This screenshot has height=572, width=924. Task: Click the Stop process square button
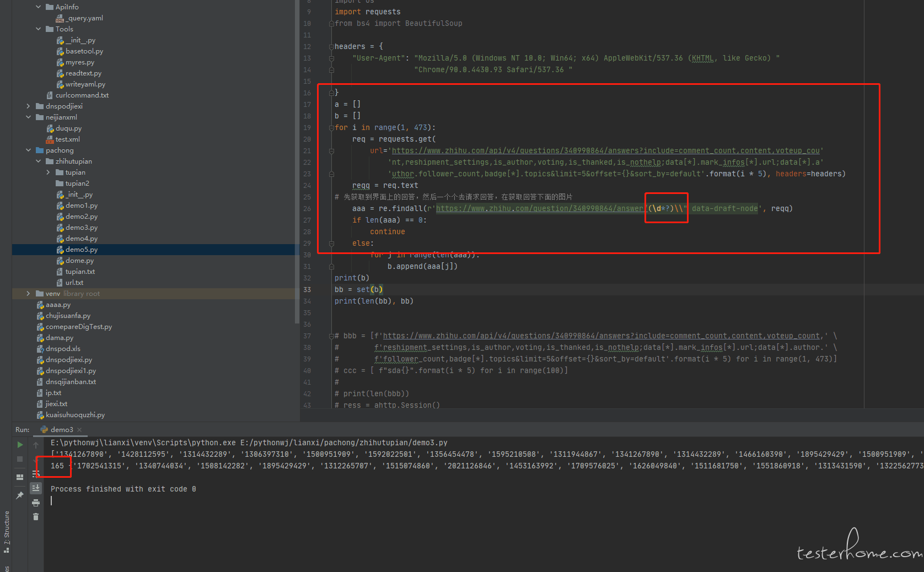point(20,459)
